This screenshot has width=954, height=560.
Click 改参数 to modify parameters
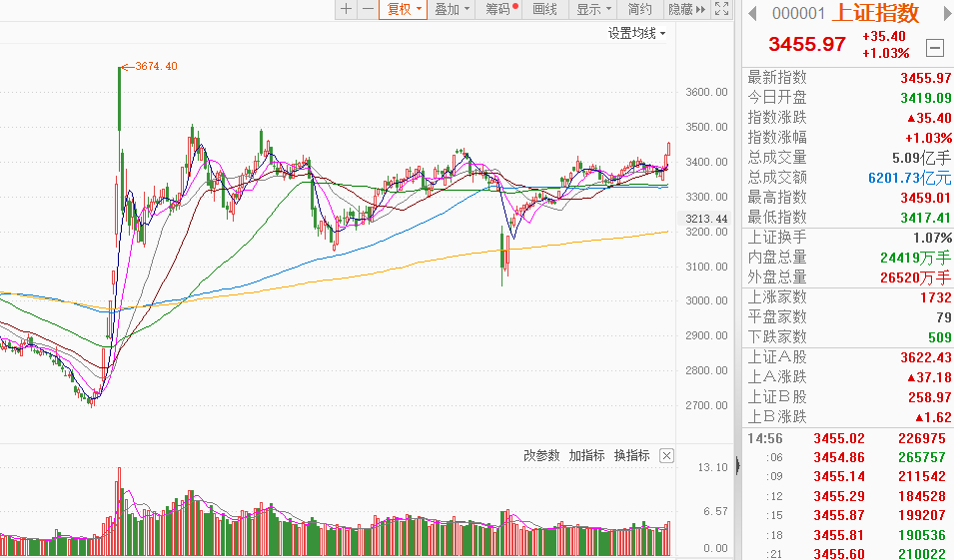click(541, 456)
